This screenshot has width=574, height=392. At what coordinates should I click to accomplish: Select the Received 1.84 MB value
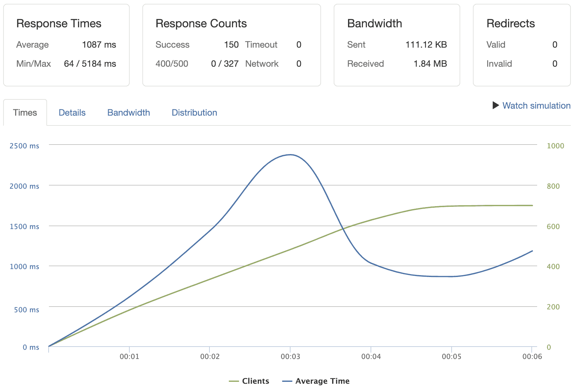point(430,64)
